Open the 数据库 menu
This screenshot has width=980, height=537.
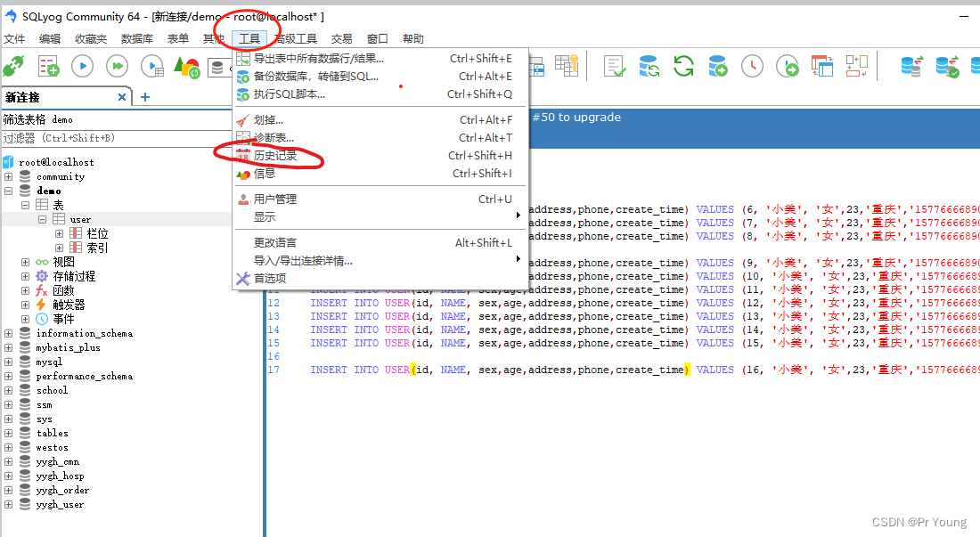pyautogui.click(x=137, y=38)
